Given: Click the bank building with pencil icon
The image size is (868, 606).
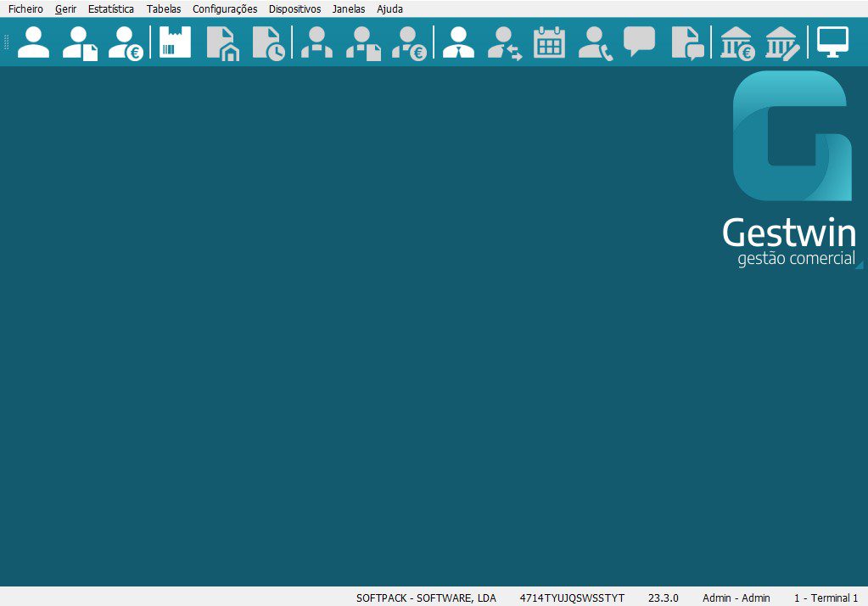Looking at the screenshot, I should [x=782, y=43].
